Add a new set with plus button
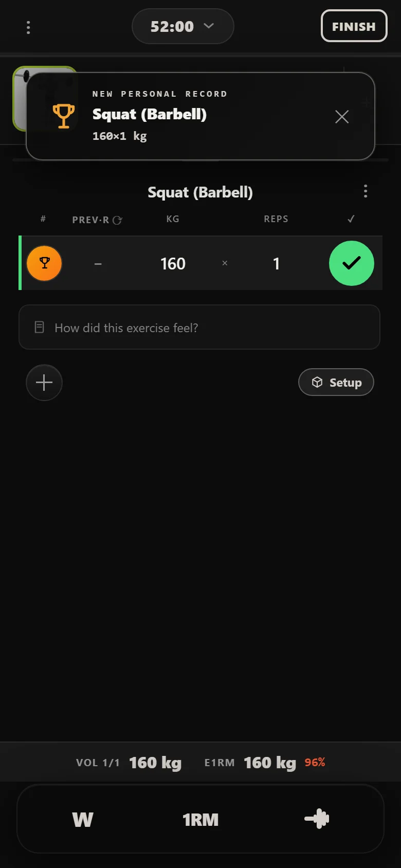Image resolution: width=401 pixels, height=868 pixels. point(44,383)
